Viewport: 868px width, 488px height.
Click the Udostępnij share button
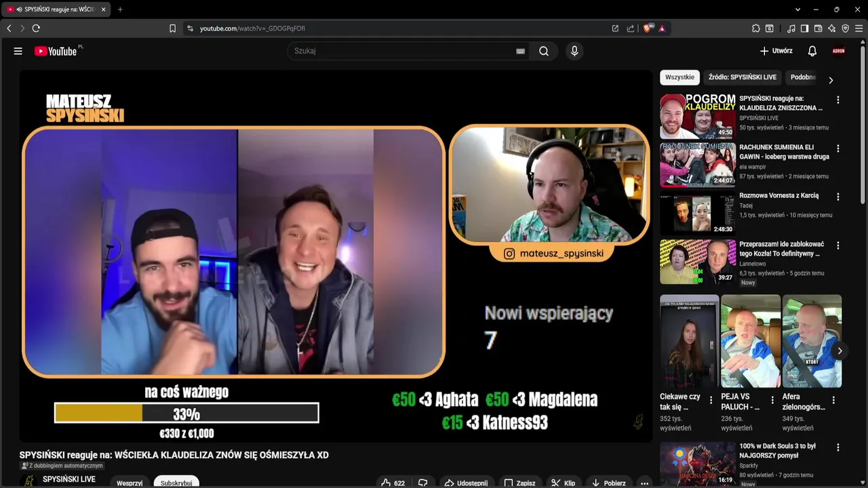point(466,483)
